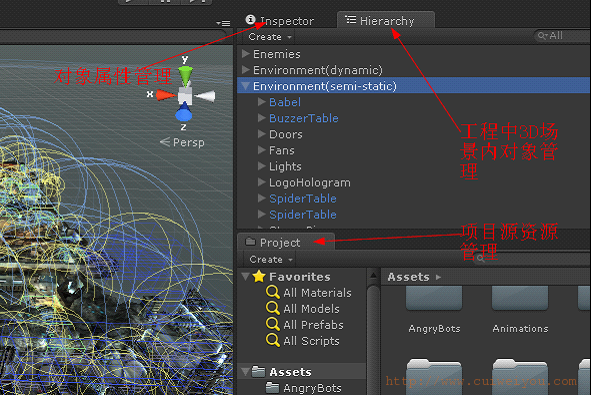Open the scene view panel options menu
The width and height of the screenshot is (591, 395).
point(224,23)
